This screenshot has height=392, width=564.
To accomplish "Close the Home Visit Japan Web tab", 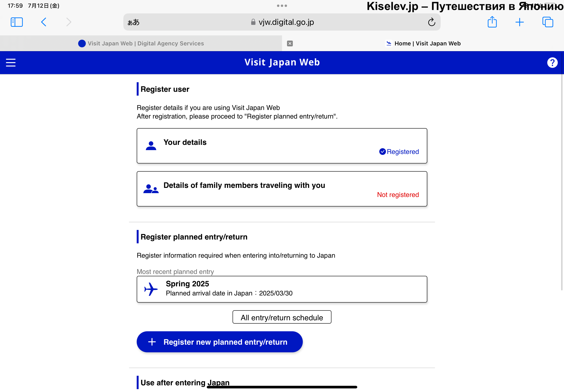I will tap(290, 44).
